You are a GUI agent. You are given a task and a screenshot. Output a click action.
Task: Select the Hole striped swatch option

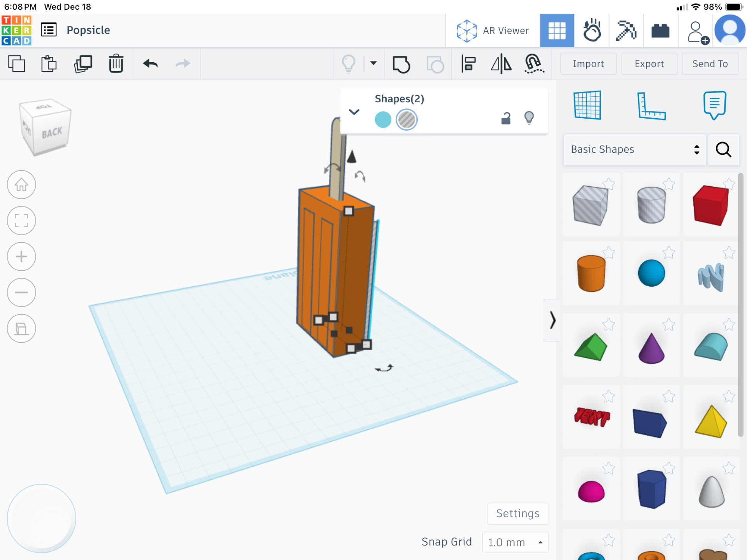click(x=407, y=119)
